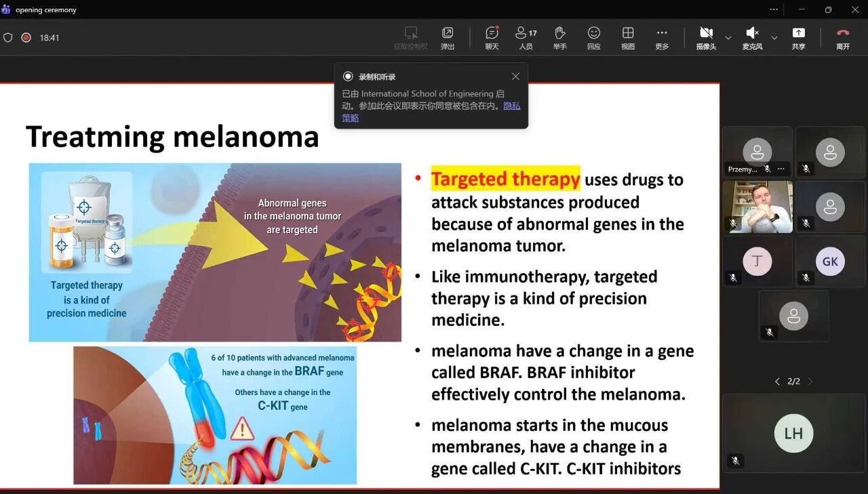Click the share (共享) screen icon

(798, 37)
